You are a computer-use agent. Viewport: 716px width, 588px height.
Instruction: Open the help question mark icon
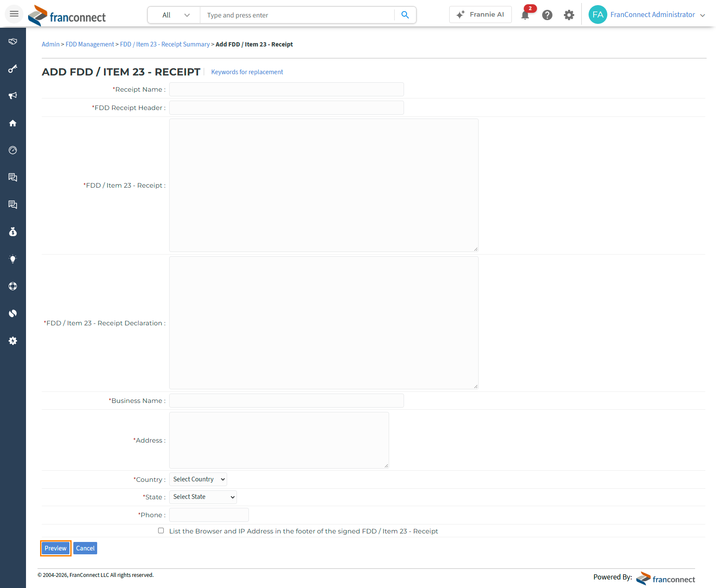[x=547, y=15]
